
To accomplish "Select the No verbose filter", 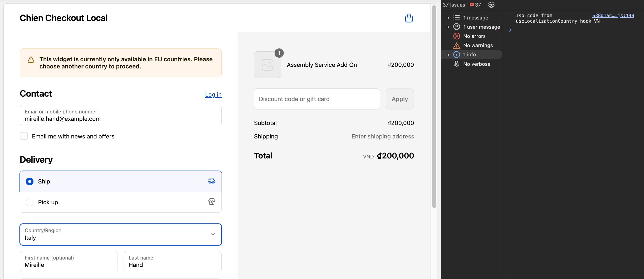I will coord(476,64).
